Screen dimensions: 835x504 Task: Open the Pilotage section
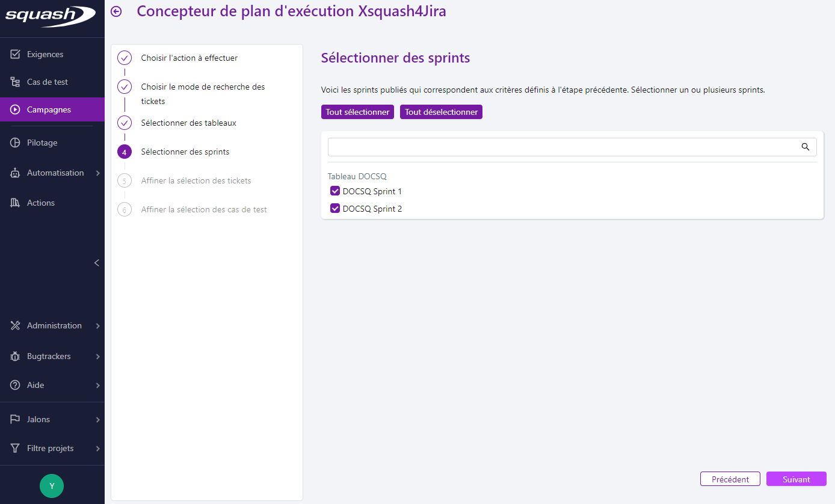point(42,143)
